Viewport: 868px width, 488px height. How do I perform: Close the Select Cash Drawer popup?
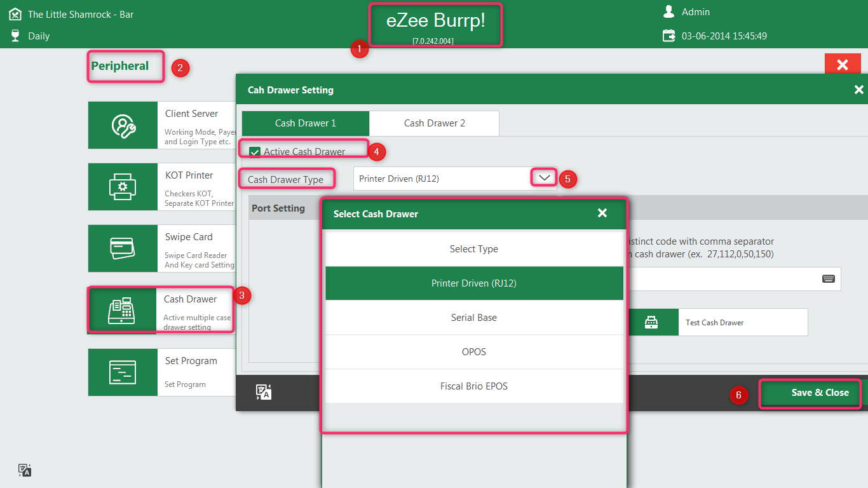click(x=602, y=213)
